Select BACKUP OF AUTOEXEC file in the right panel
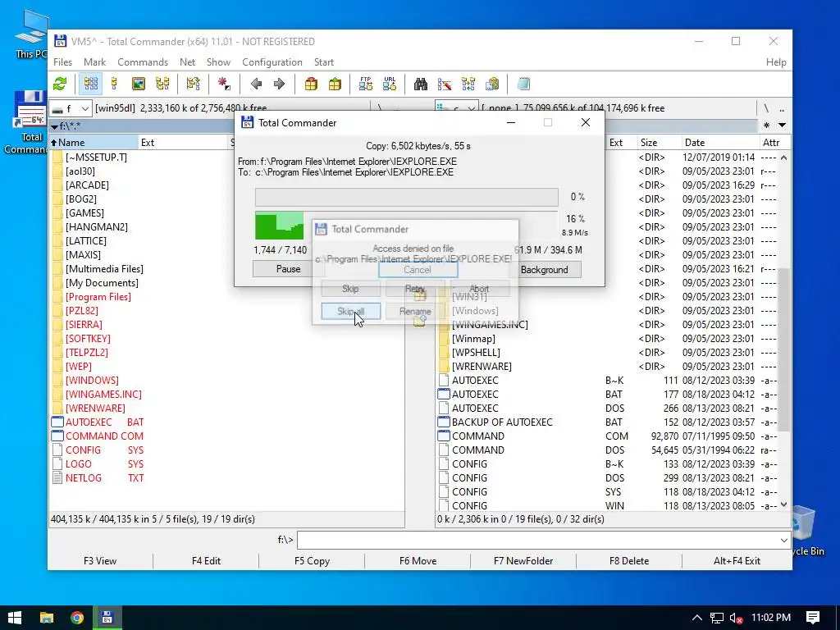The width and height of the screenshot is (840, 630). [x=502, y=422]
